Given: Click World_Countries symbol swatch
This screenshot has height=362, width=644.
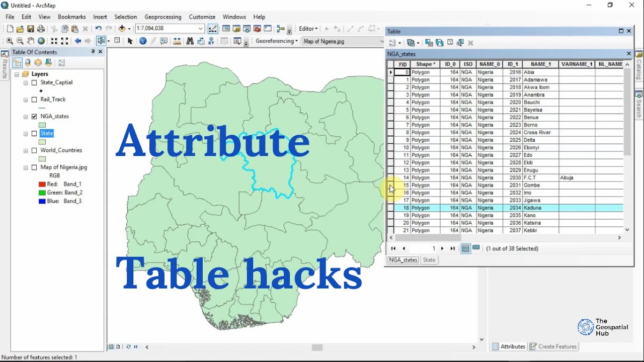Looking at the screenshot, I should point(42,159).
